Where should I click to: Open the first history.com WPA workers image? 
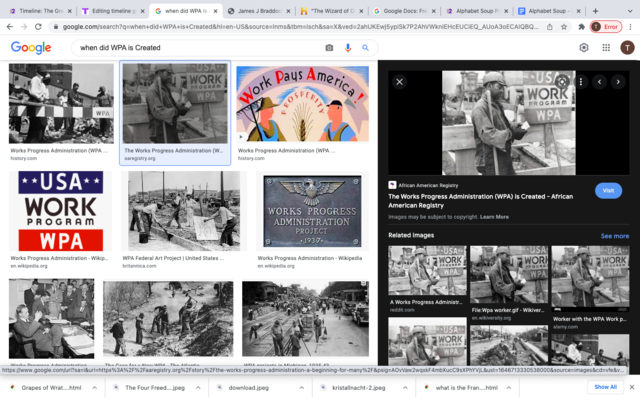61,103
